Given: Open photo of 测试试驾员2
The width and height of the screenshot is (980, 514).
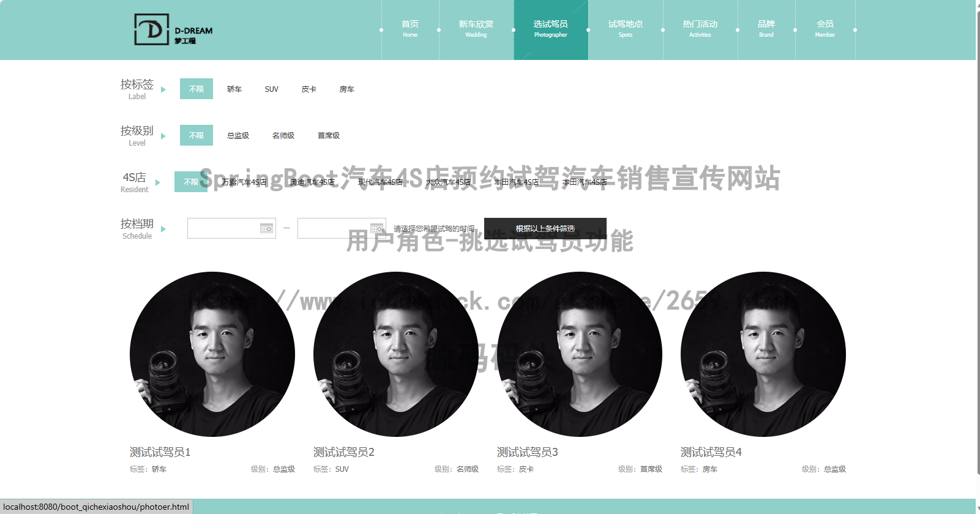Looking at the screenshot, I should point(396,354).
